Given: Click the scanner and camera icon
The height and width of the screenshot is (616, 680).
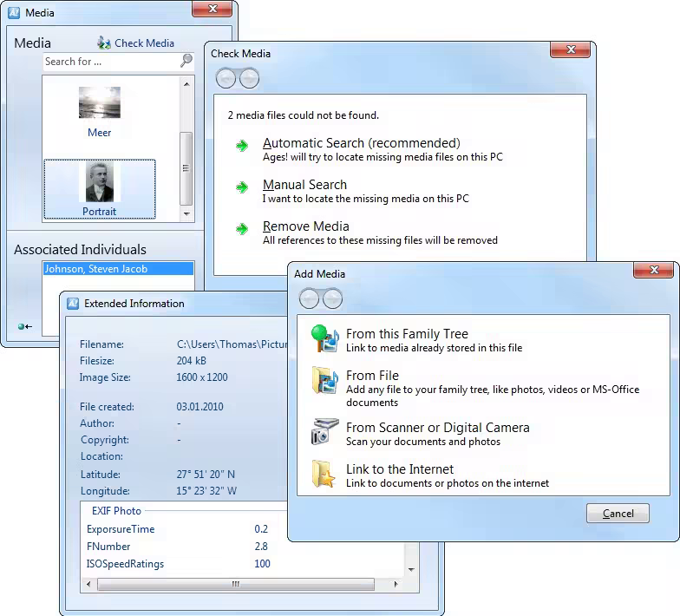Looking at the screenshot, I should (x=324, y=432).
